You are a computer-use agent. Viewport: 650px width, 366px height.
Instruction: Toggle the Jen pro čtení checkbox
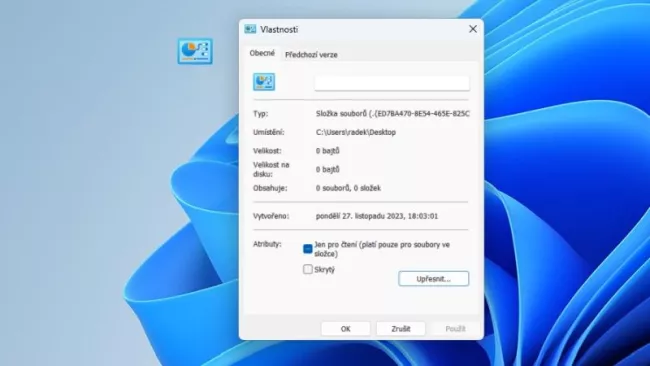point(308,249)
